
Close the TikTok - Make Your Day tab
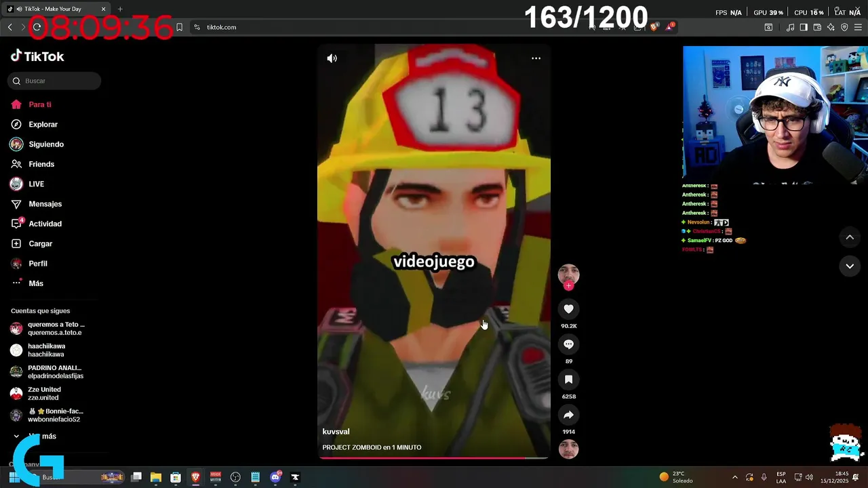coord(103,9)
